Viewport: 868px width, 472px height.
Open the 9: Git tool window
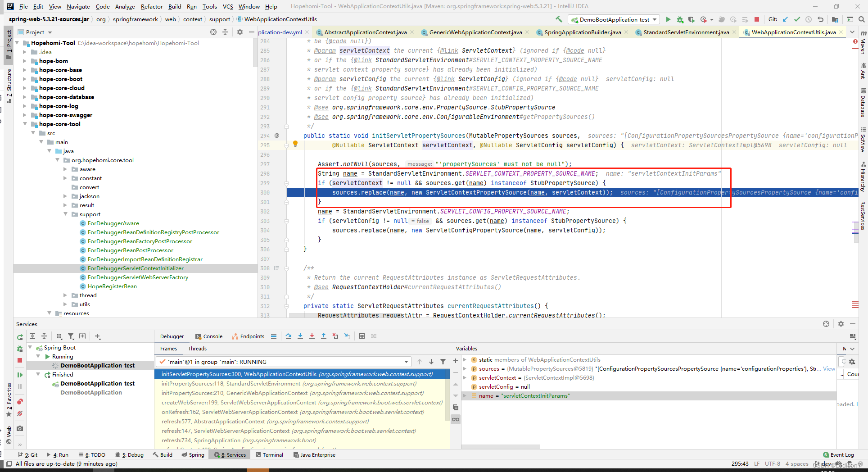28,455
